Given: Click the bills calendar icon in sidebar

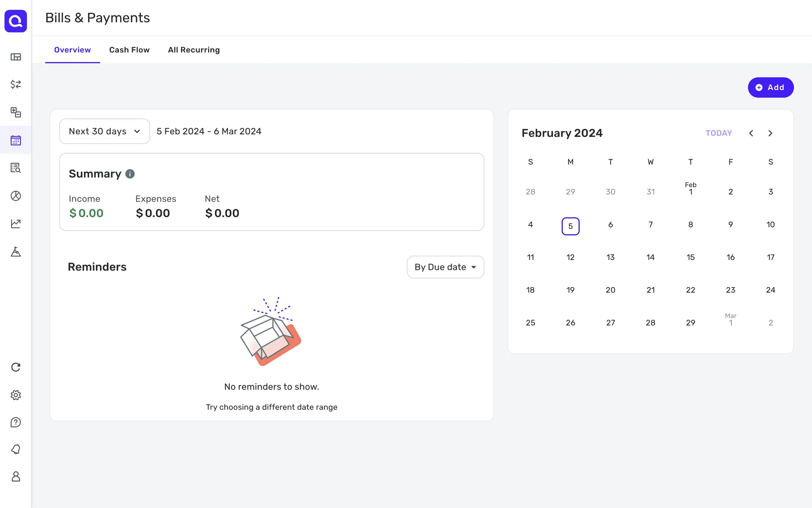Looking at the screenshot, I should coord(16,140).
